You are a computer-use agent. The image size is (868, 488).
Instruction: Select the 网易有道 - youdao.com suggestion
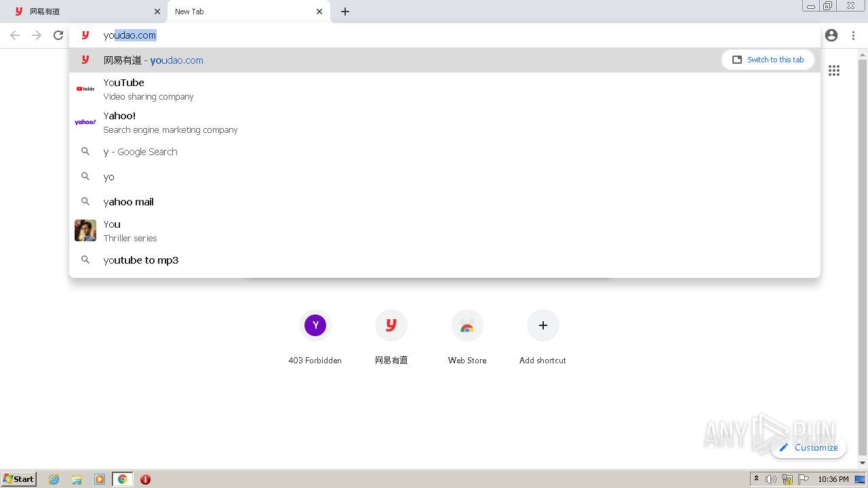point(445,60)
